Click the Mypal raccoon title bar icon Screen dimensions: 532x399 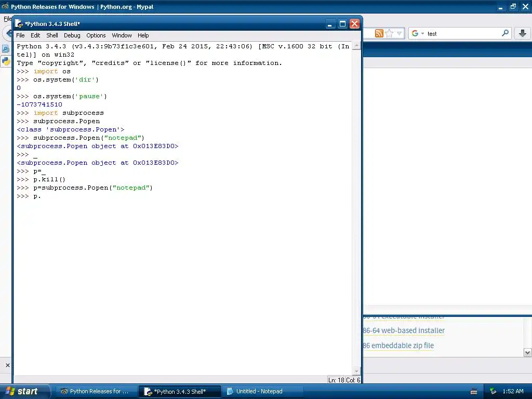coord(5,6)
